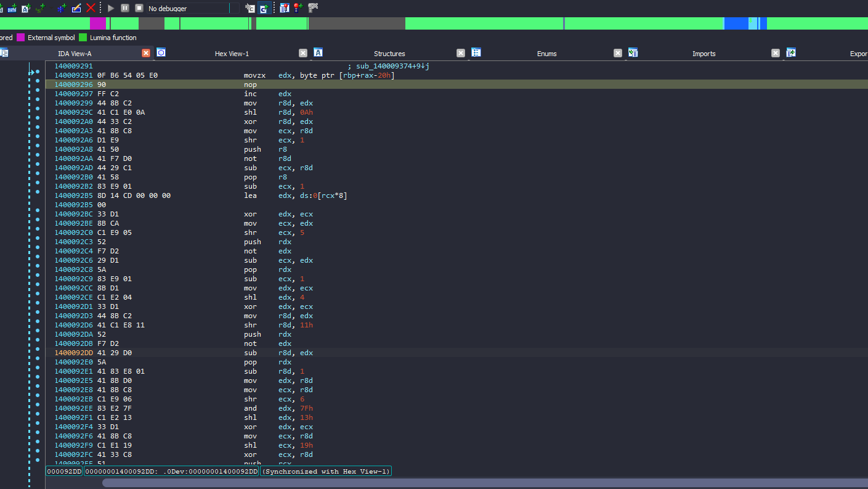This screenshot has width=868, height=489.
Task: Click the breakpoint list toolbar icon
Action: [284, 8]
